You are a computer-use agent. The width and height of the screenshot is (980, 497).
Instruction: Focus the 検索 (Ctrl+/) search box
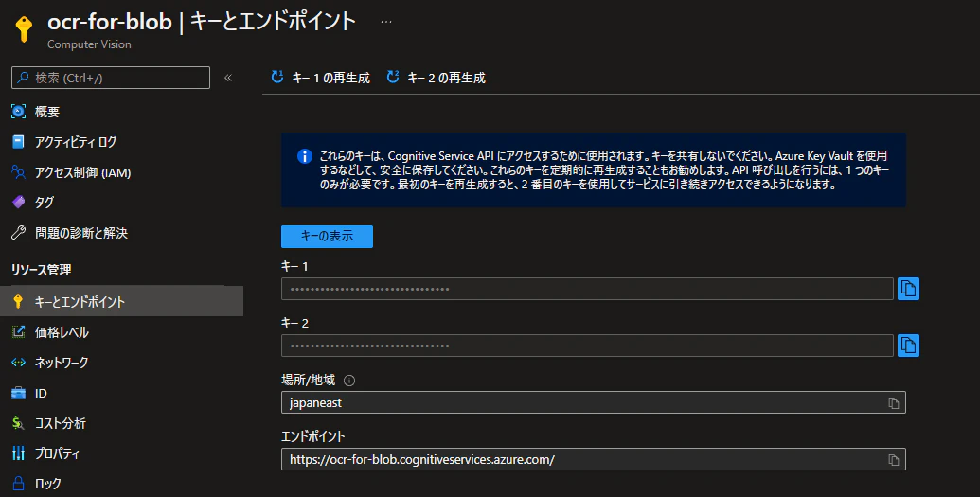pos(111,78)
